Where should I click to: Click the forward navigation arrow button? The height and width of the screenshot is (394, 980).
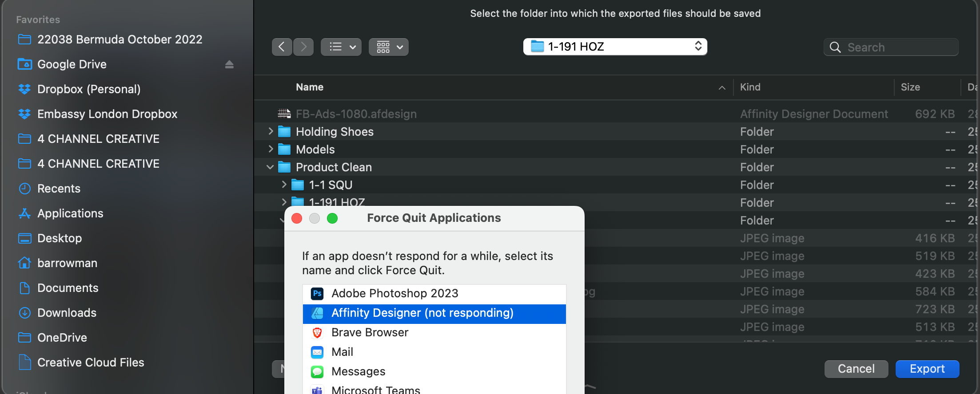click(x=304, y=47)
